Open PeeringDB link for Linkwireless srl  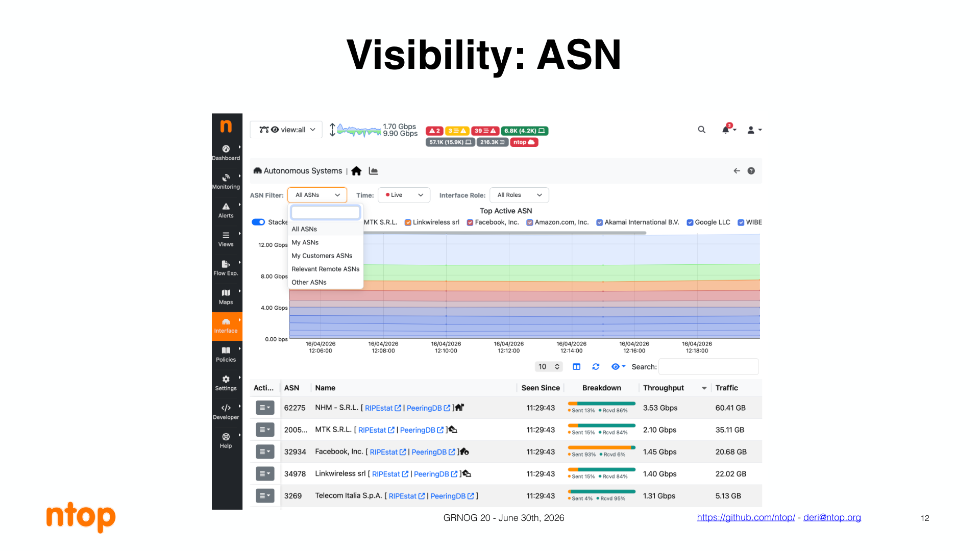[435, 474]
